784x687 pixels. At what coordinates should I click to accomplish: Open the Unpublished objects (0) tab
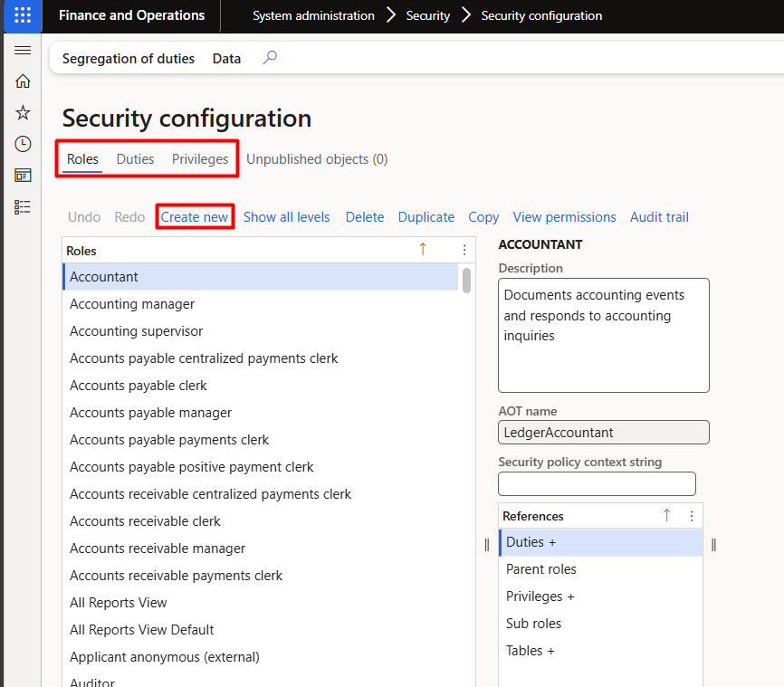[x=317, y=159]
